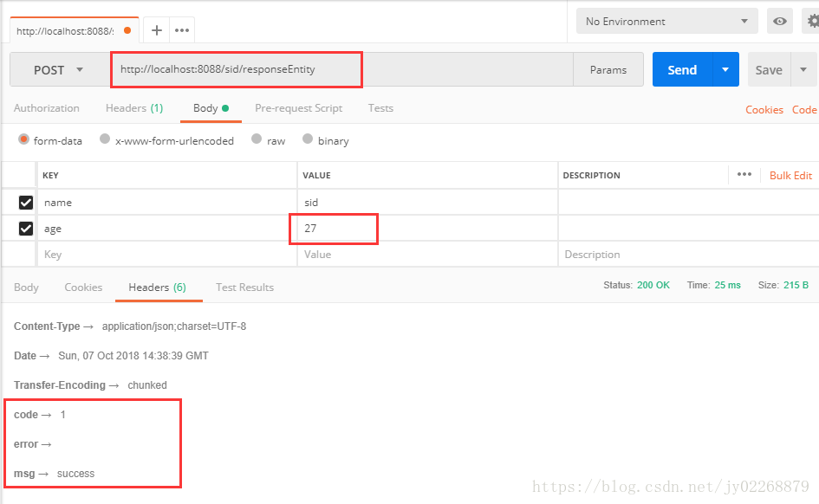The height and width of the screenshot is (504, 819).
Task: Click Content-Type header value application/json;charset=UTF-8
Action: 174,326
